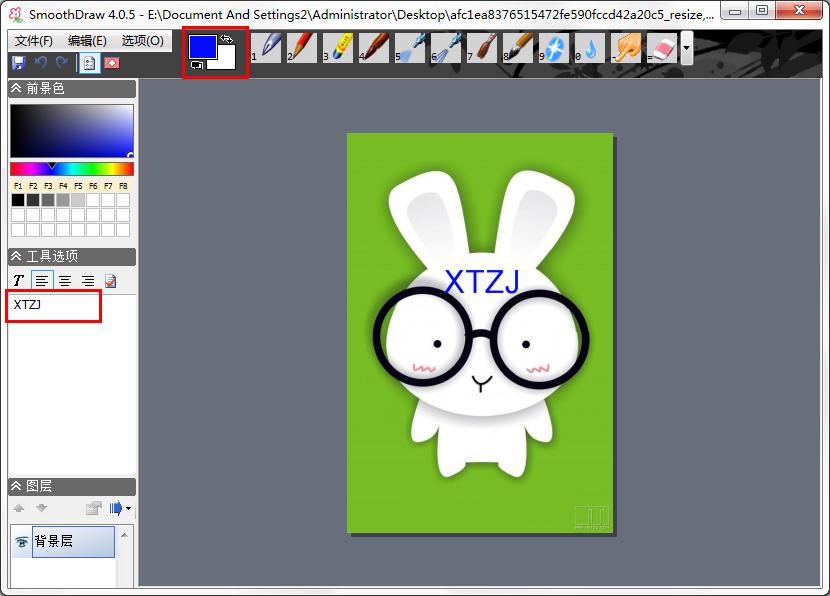
Task: Move layer down arrow in layers panel
Action: [42, 508]
